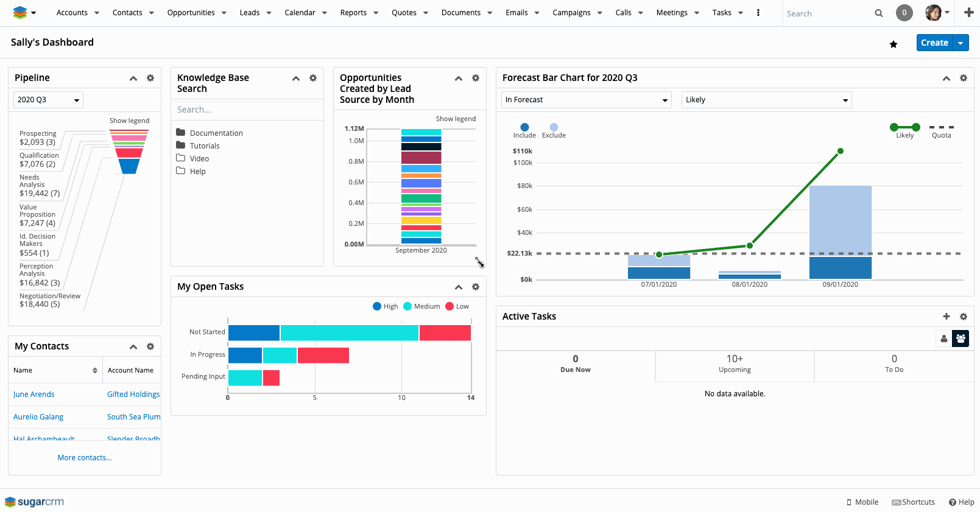Screen dimensions: 980x512
Task: Click the Forecast Bar Chart gear icon
Action: click(963, 78)
